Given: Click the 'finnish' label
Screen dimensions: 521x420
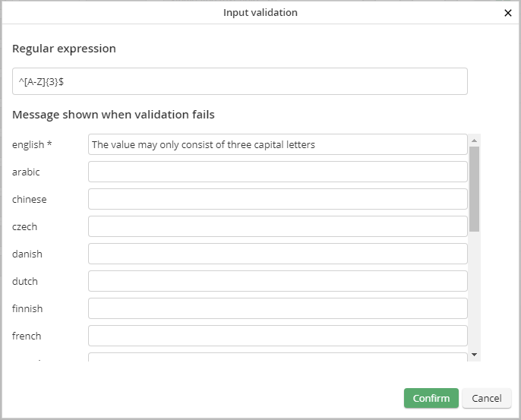Looking at the screenshot, I should 27,308.
